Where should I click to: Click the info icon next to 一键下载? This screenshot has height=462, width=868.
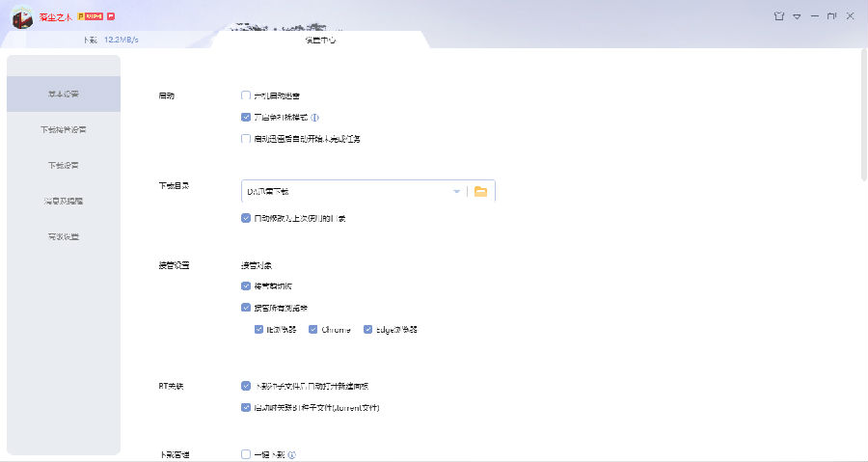[x=291, y=455]
